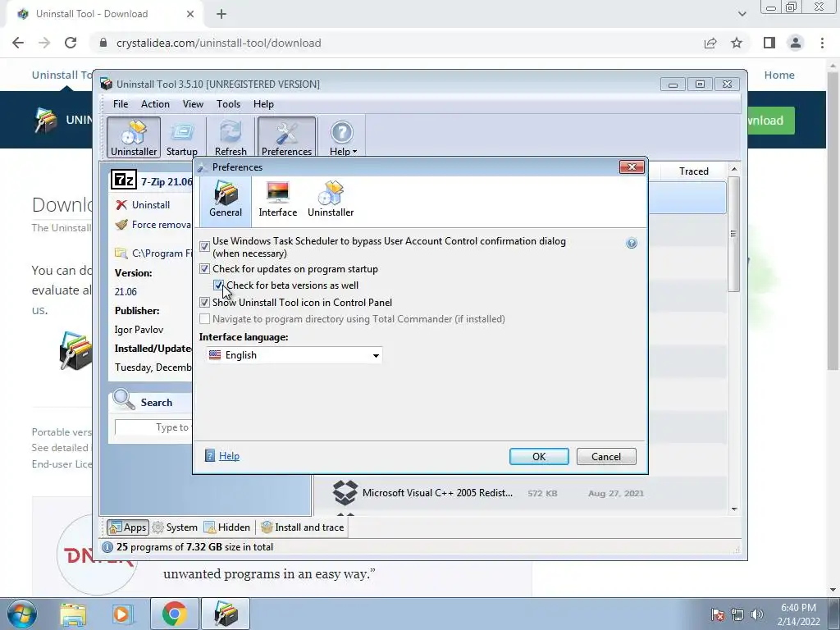This screenshot has width=840, height=630.
Task: Switch to the Startup toolbar view
Action: [x=181, y=138]
